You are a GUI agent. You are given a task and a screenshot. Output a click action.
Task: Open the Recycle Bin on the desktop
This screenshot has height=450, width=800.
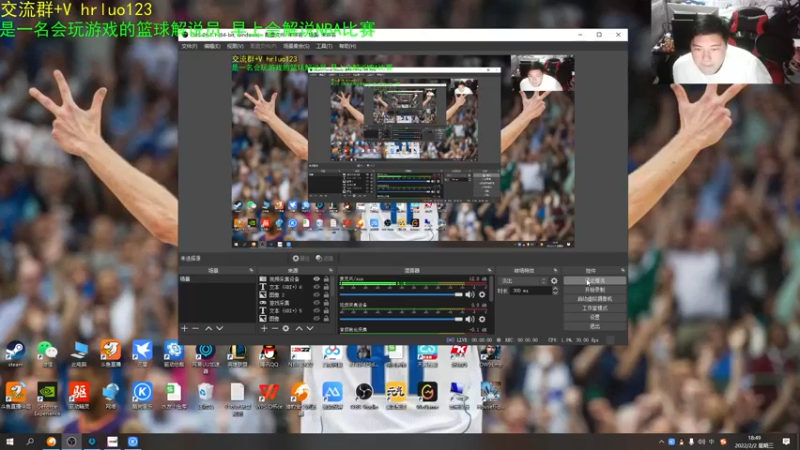coord(206,396)
